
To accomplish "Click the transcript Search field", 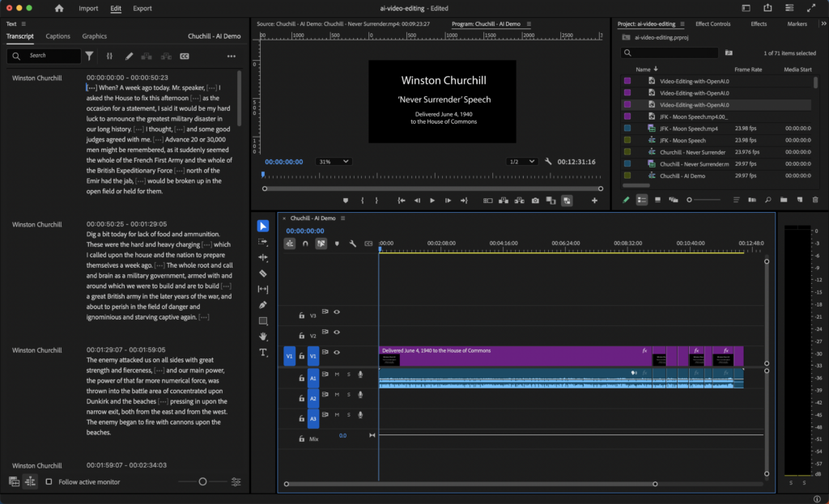I will click(x=44, y=56).
